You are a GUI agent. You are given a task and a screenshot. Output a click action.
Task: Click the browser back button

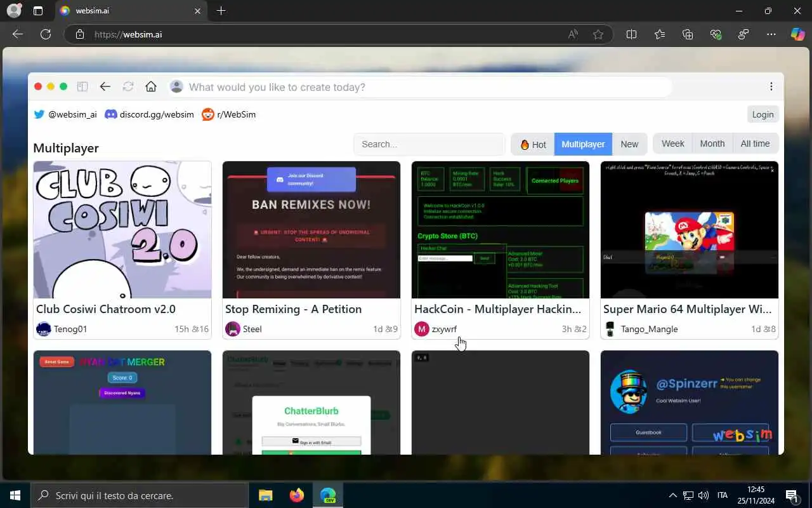coord(18,34)
